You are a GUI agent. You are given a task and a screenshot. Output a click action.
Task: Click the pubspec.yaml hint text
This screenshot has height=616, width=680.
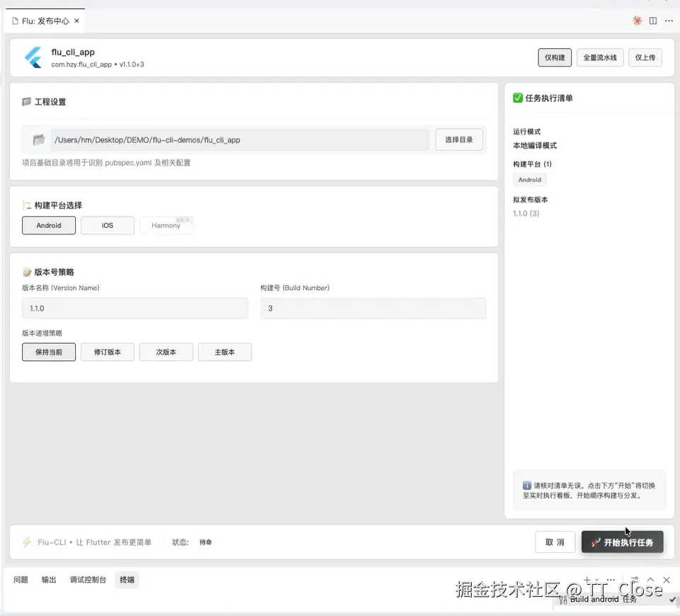coord(106,163)
